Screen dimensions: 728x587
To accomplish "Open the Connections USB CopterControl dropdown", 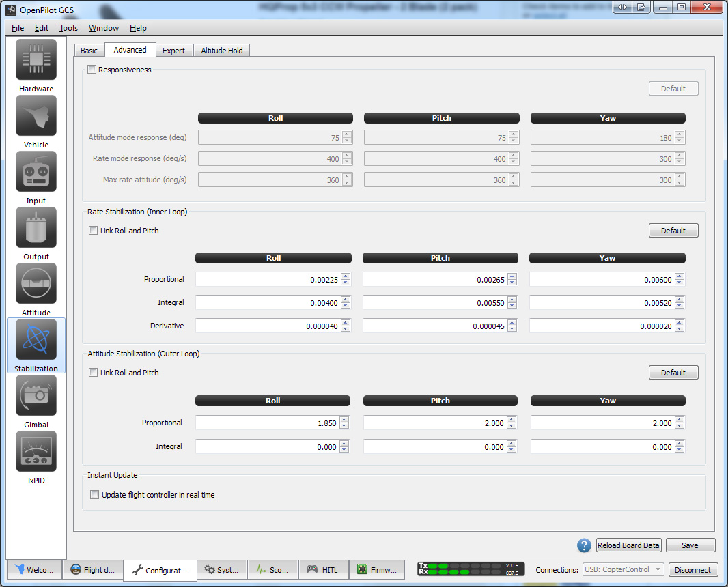I will pyautogui.click(x=623, y=569).
